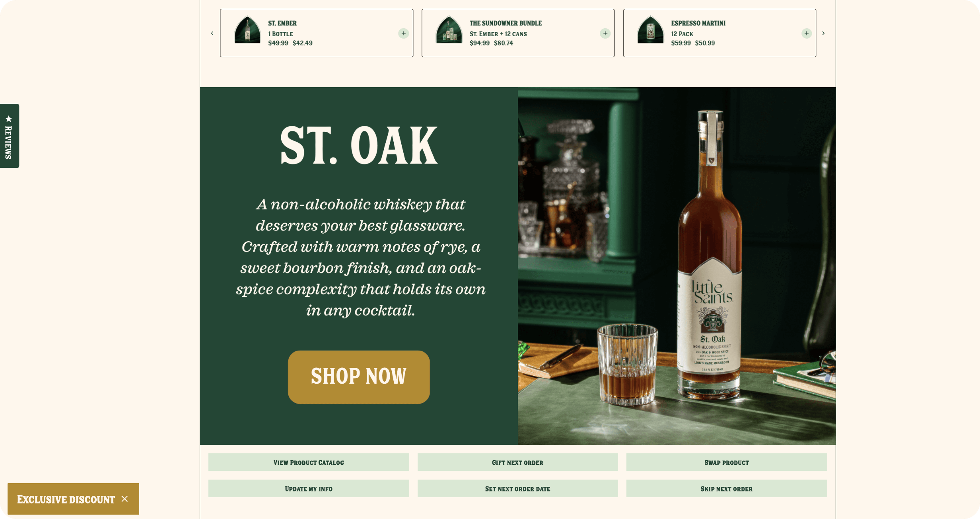Go to previous products with left arrow
Screen dimensions: 980x519
pos(212,33)
